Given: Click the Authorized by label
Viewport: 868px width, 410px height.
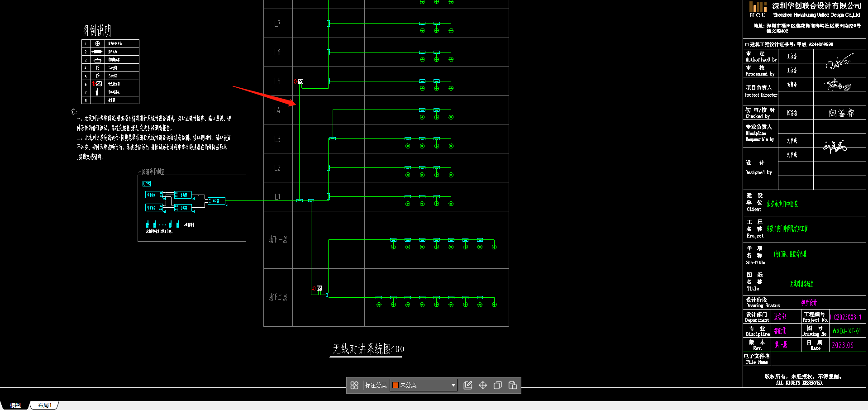Looking at the screenshot, I should 761,60.
